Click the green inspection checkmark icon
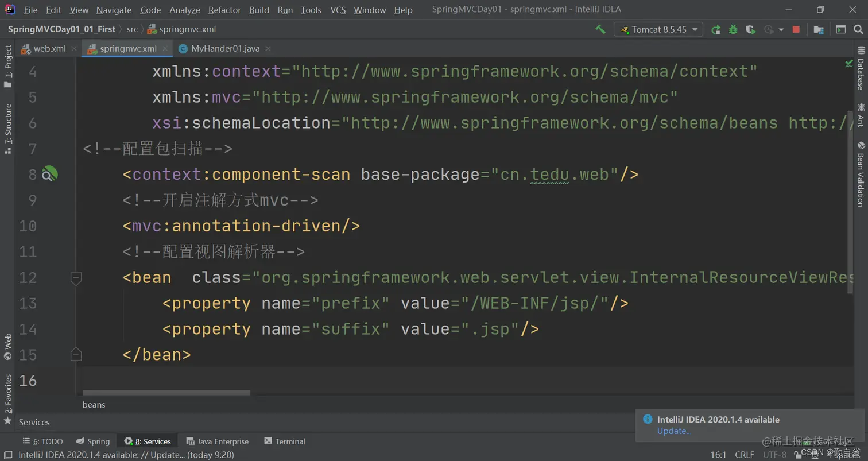This screenshot has height=461, width=868. (849, 64)
